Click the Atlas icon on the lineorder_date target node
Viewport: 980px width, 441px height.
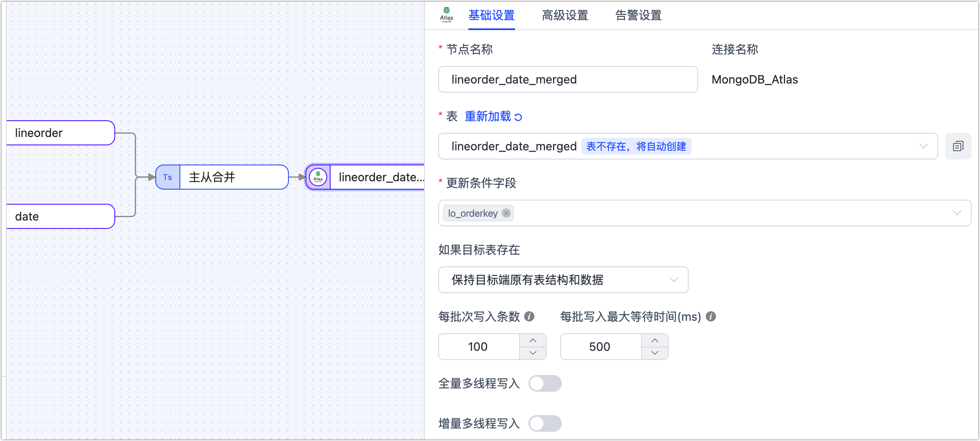[x=318, y=177]
